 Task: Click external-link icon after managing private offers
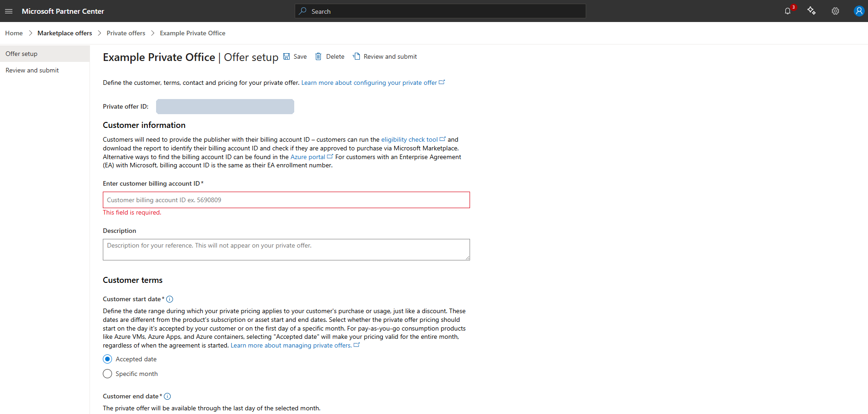click(357, 345)
